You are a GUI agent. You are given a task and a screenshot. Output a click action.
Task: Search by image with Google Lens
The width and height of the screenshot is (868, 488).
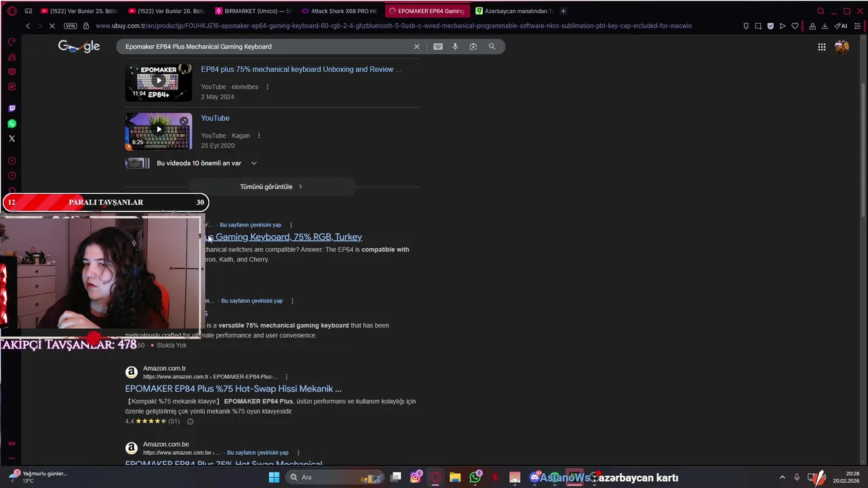473,47
